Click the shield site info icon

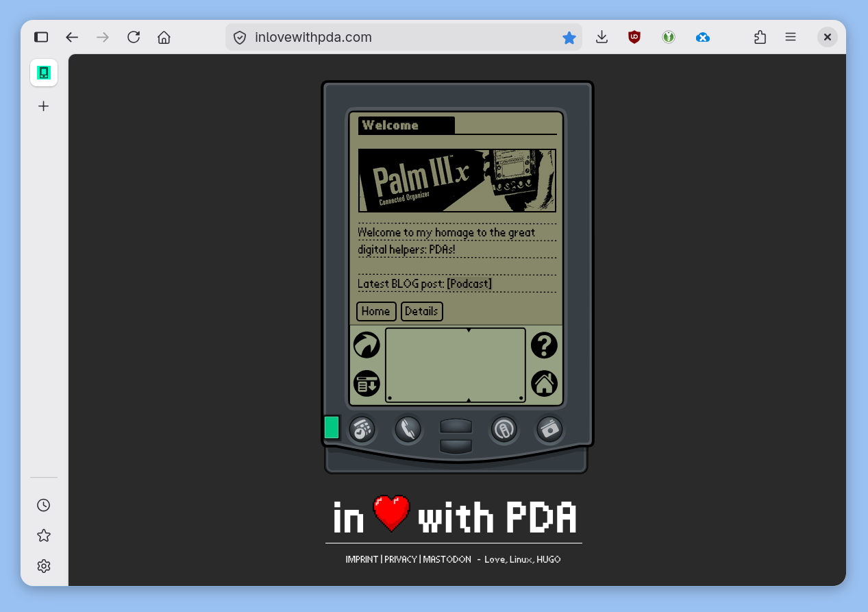point(240,38)
